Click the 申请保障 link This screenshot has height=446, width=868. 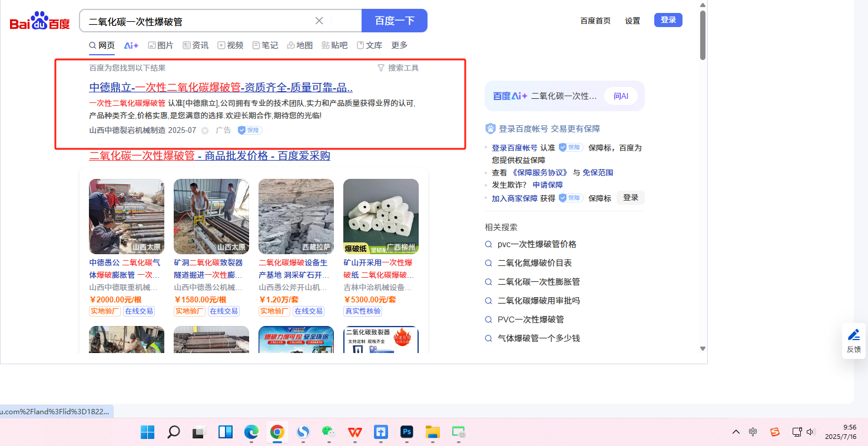548,185
